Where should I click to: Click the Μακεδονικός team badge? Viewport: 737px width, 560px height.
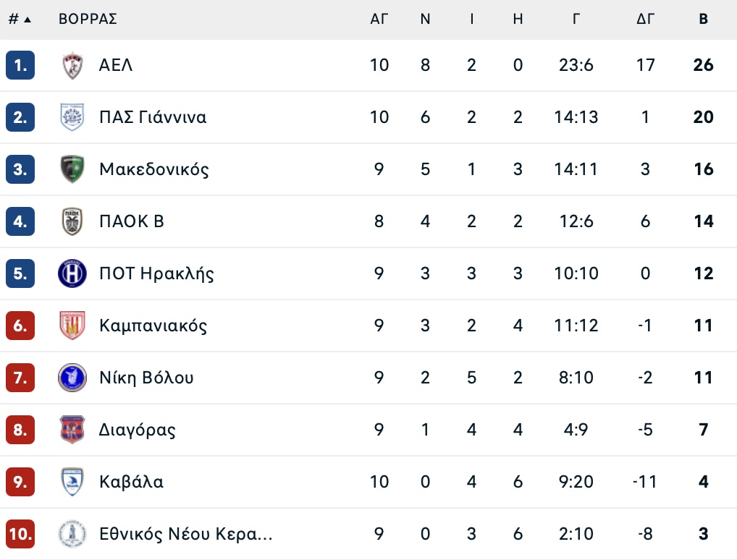(72, 169)
